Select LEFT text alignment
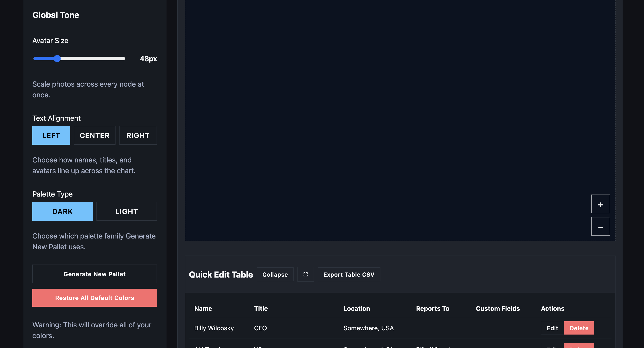644x348 pixels. [x=51, y=135]
